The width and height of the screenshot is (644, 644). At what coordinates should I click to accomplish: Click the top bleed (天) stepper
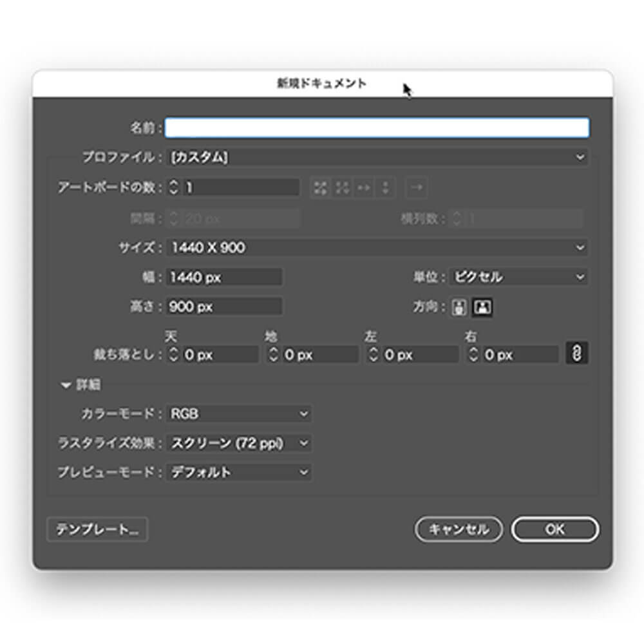173,354
